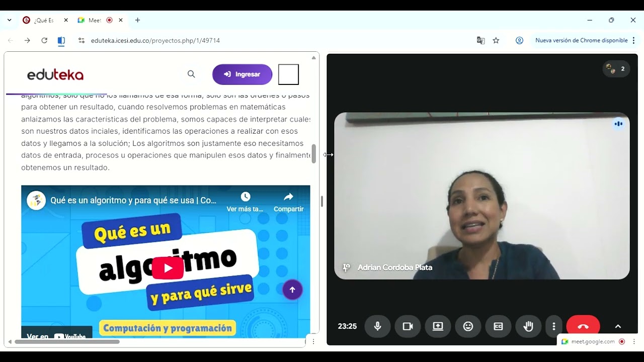The width and height of the screenshot is (644, 362).
Task: Search the eduteka site with magnifier
Action: (191, 74)
